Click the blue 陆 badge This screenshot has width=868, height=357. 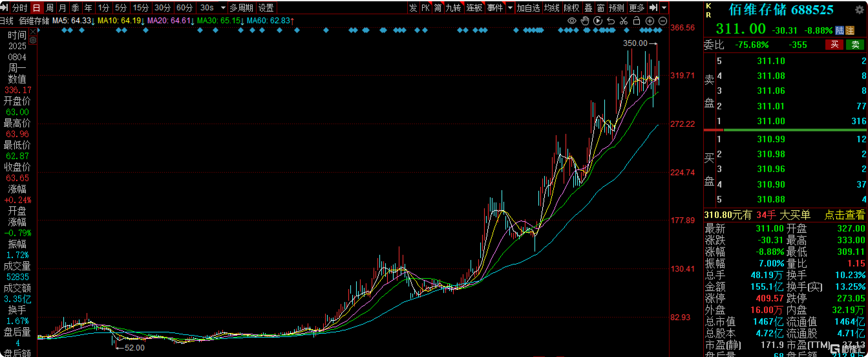pos(839,31)
